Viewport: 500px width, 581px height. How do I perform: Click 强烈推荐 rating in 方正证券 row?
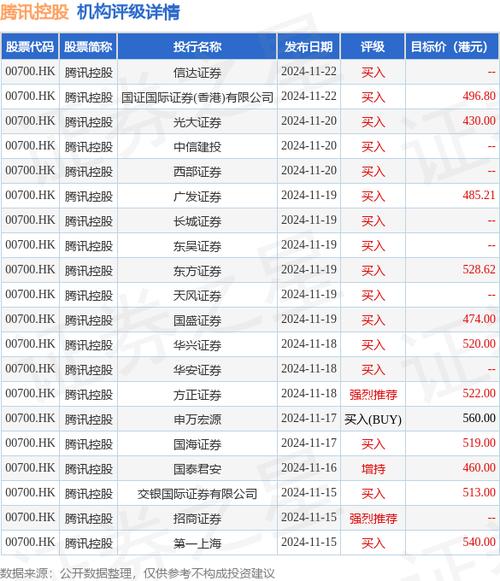click(373, 395)
